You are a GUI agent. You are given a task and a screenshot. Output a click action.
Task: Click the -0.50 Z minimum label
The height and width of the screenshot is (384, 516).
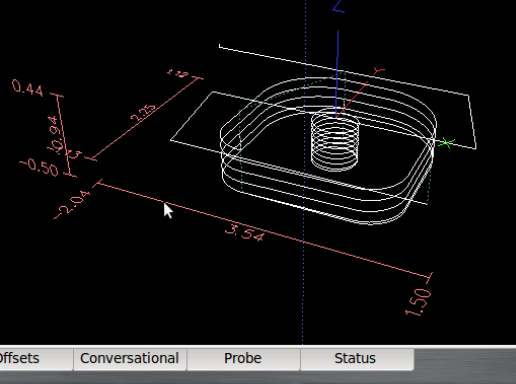[39, 167]
